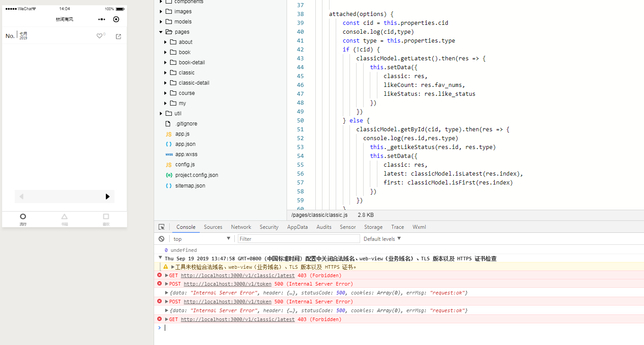Click the previous left arrow in navigator
Image resolution: width=644 pixels, height=345 pixels.
pyautogui.click(x=21, y=196)
